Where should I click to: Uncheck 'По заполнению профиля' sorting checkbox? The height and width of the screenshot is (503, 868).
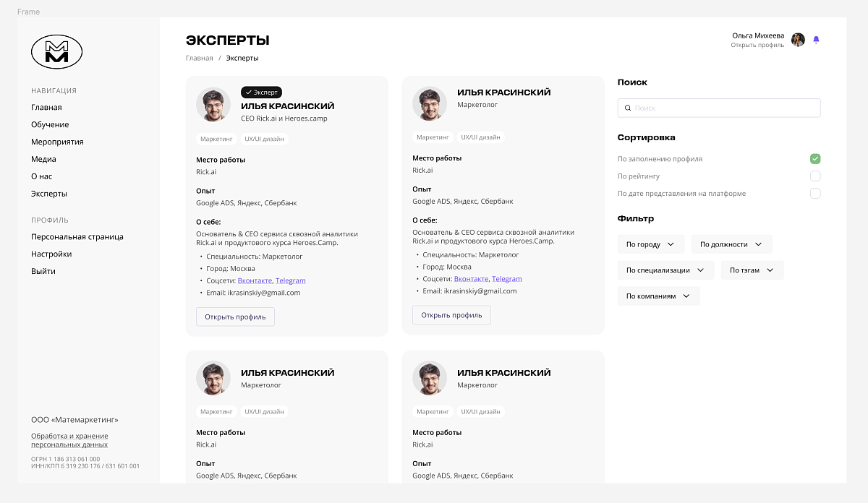coord(815,159)
